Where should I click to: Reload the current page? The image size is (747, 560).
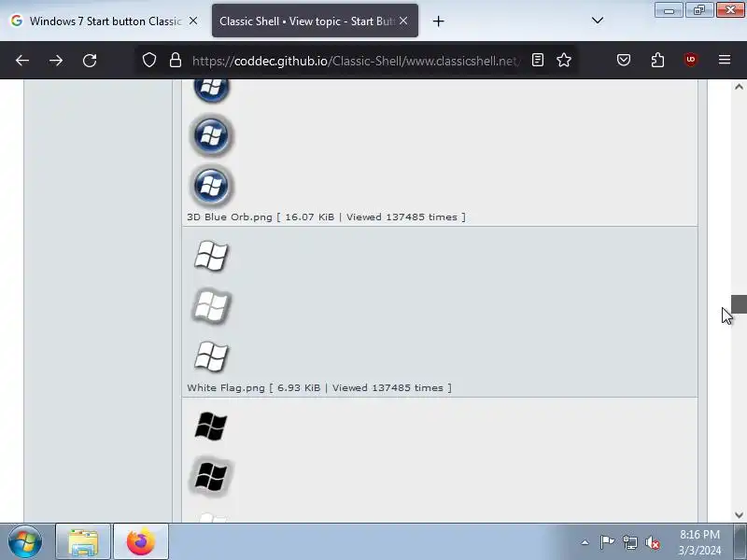click(x=90, y=61)
